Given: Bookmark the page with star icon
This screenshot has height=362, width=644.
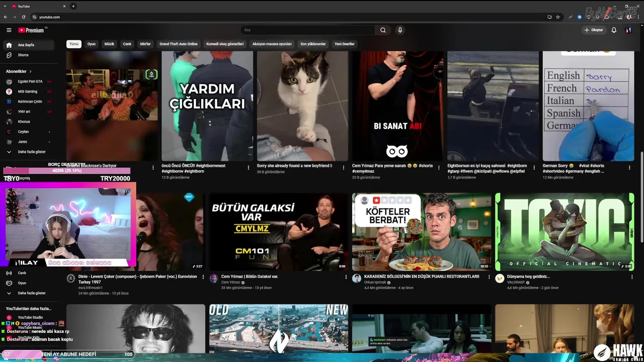Looking at the screenshot, I should [558, 17].
